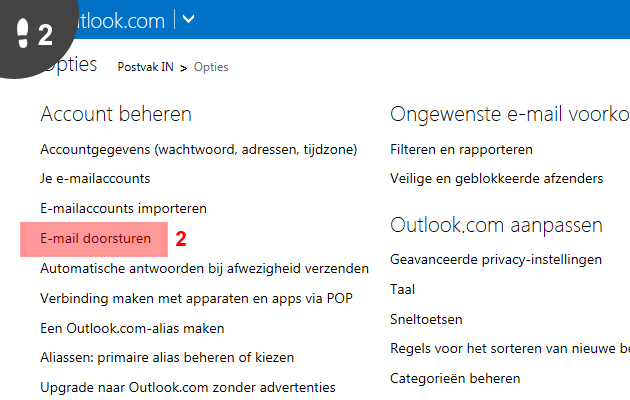
Task: Open Accountgegevens (wachtwoord, adressen, tijdzone)
Action: [198, 150]
